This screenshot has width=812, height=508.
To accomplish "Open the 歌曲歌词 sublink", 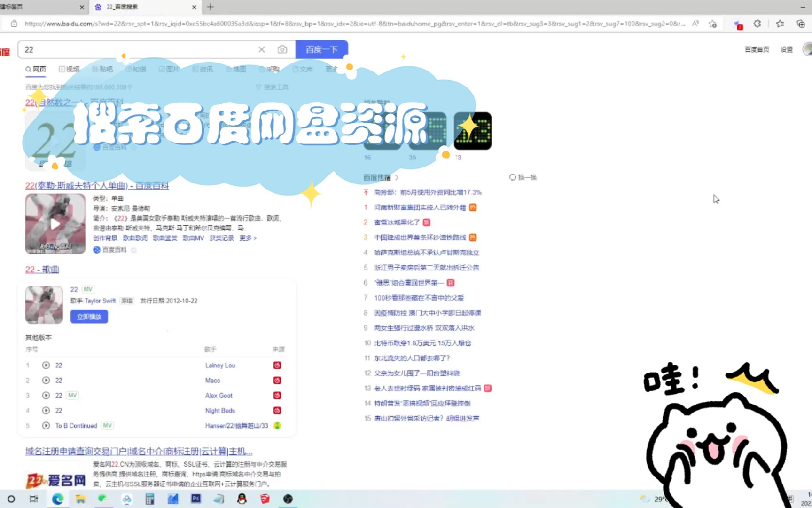I will point(135,238).
